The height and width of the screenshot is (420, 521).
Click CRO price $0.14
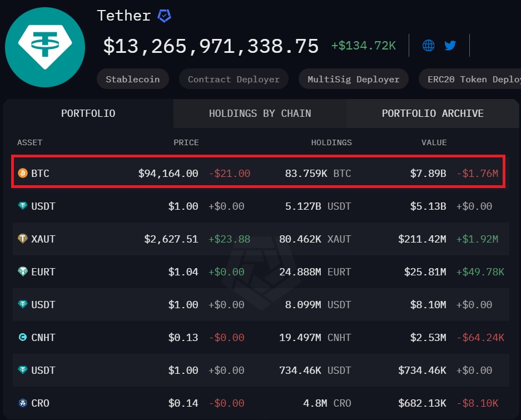tap(183, 403)
